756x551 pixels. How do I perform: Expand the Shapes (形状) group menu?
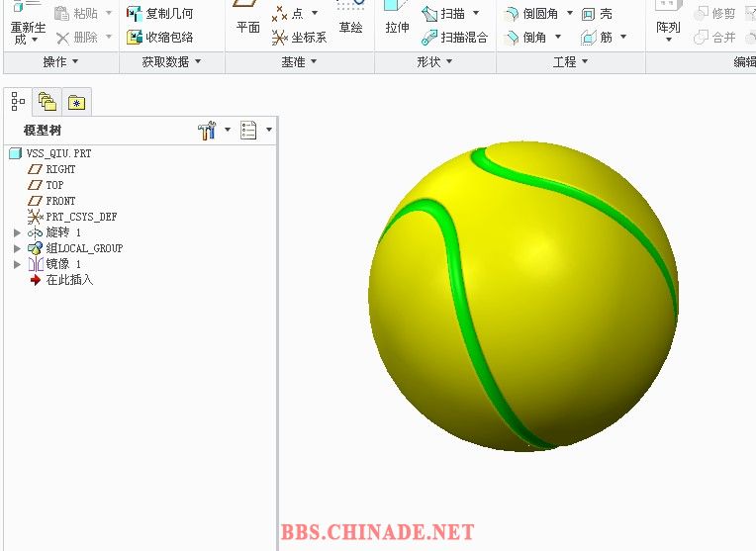(434, 61)
